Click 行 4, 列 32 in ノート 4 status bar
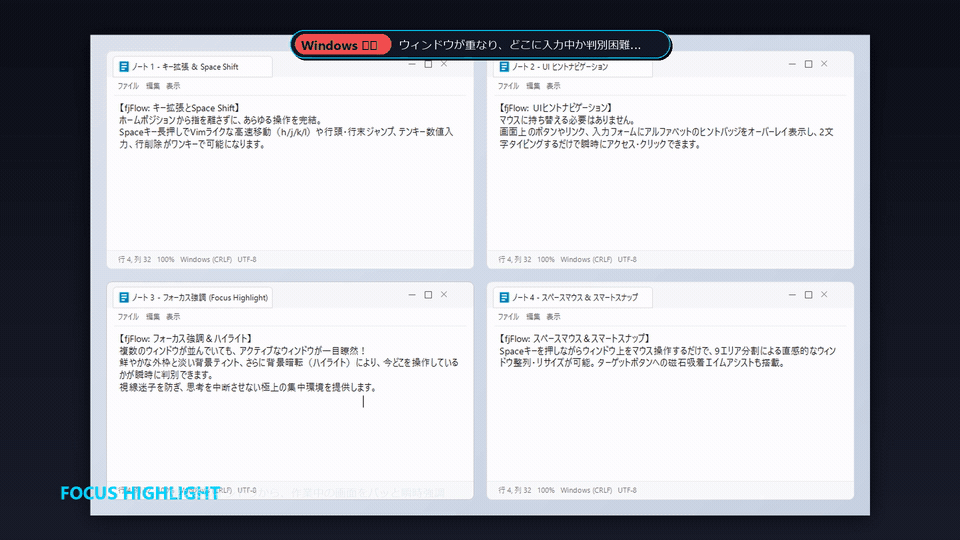This screenshot has height=540, width=960. (514, 490)
